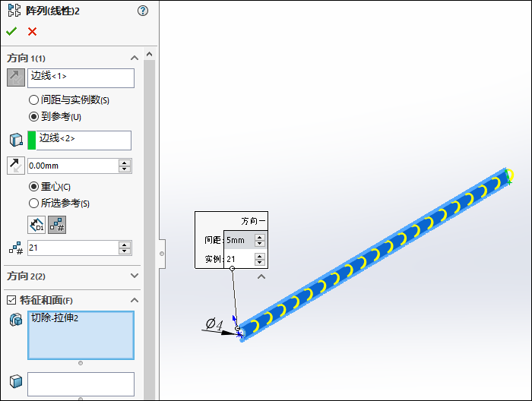Cancel the pattern with red X

(x=32, y=32)
